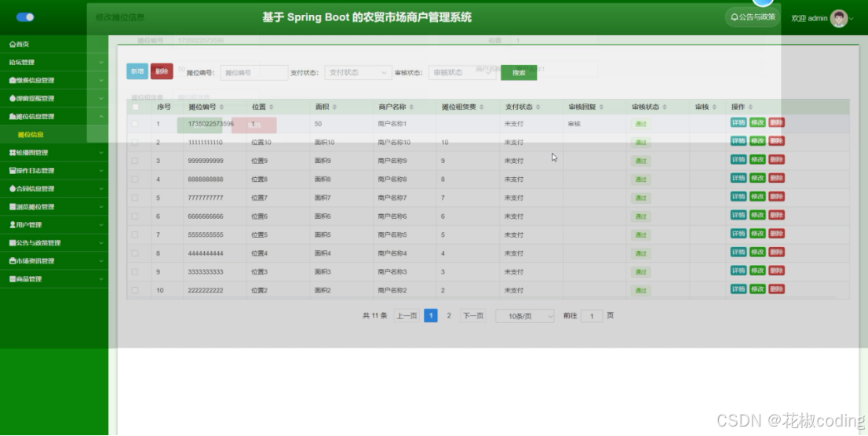Open the 首页 menu item
The height and width of the screenshot is (436, 868).
tap(54, 44)
